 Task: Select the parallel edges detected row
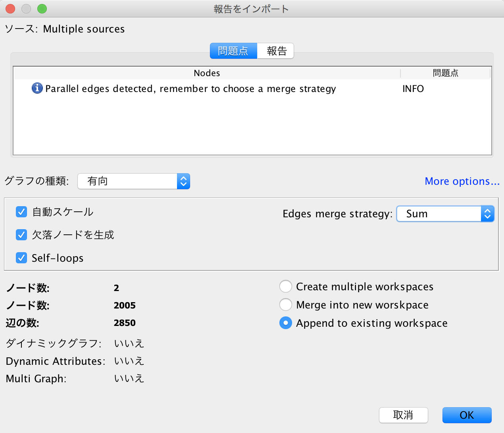[190, 89]
